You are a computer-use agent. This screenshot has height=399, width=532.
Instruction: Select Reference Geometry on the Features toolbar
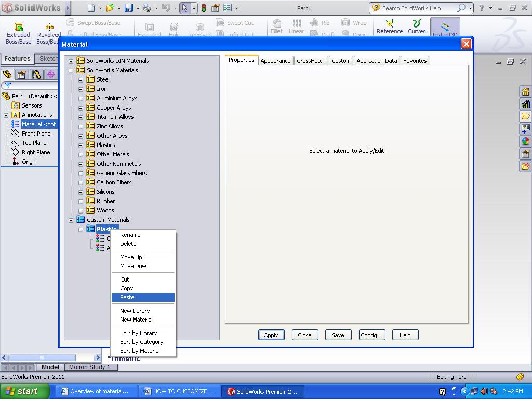(389, 27)
